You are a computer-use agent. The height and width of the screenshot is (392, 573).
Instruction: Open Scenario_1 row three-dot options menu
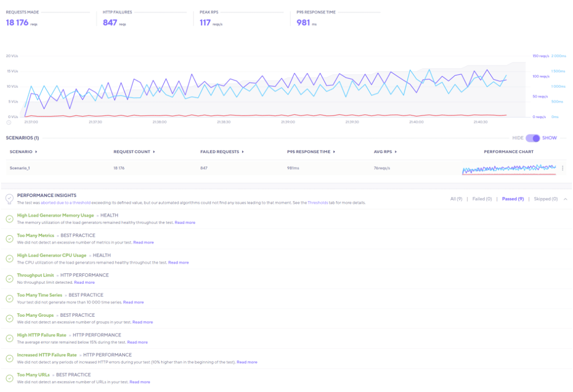(563, 168)
